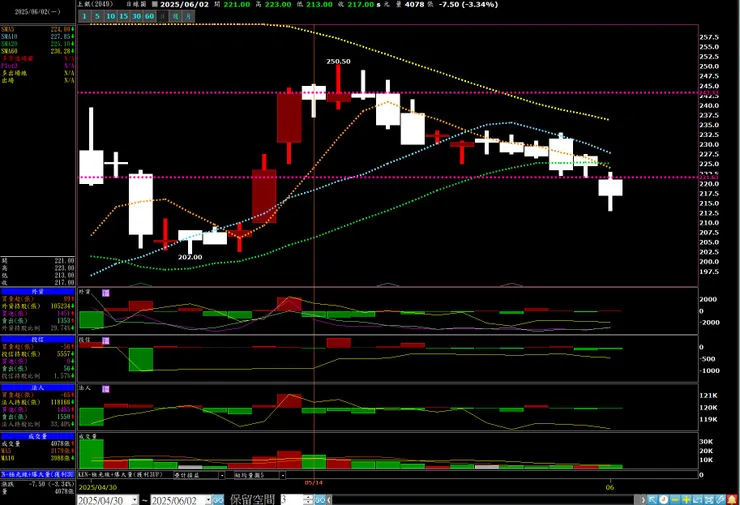Click the blue 法人 panel header

coord(38,387)
